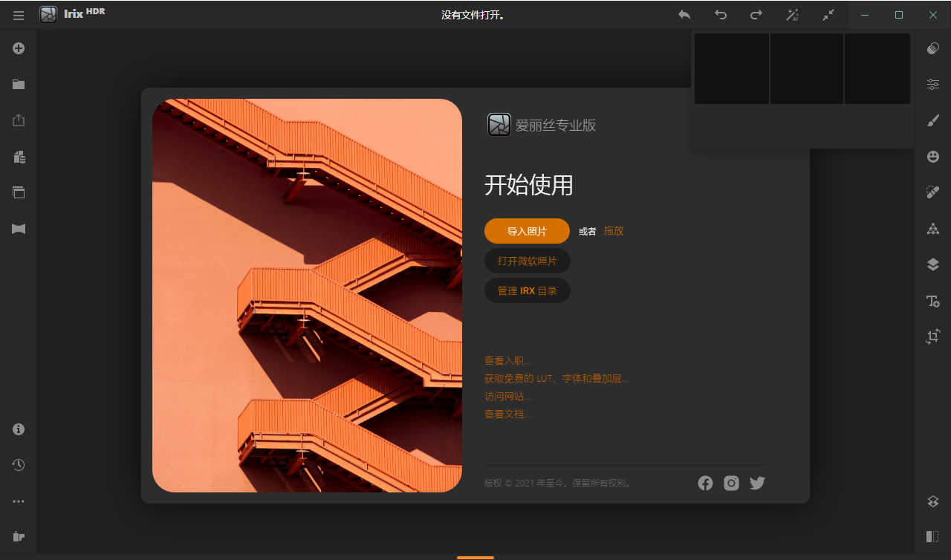The image size is (951, 560).
Task: Expand the more options ellipsis menu
Action: tap(19, 500)
